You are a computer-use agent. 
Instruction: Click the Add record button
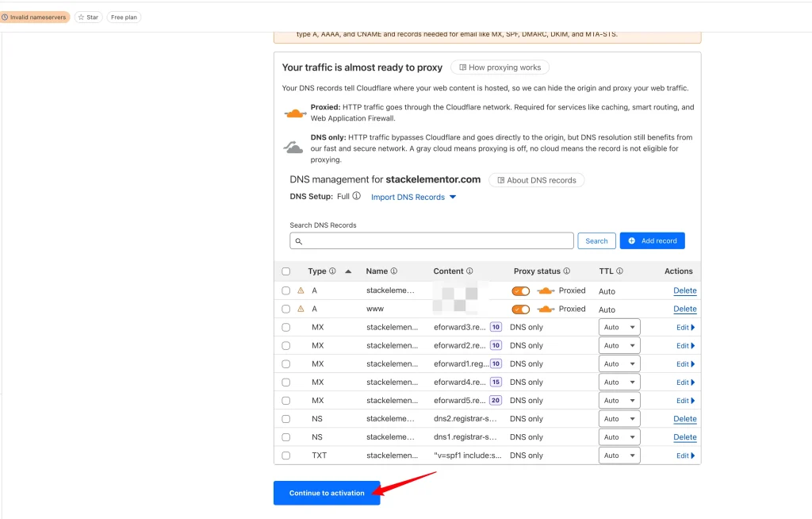click(652, 240)
